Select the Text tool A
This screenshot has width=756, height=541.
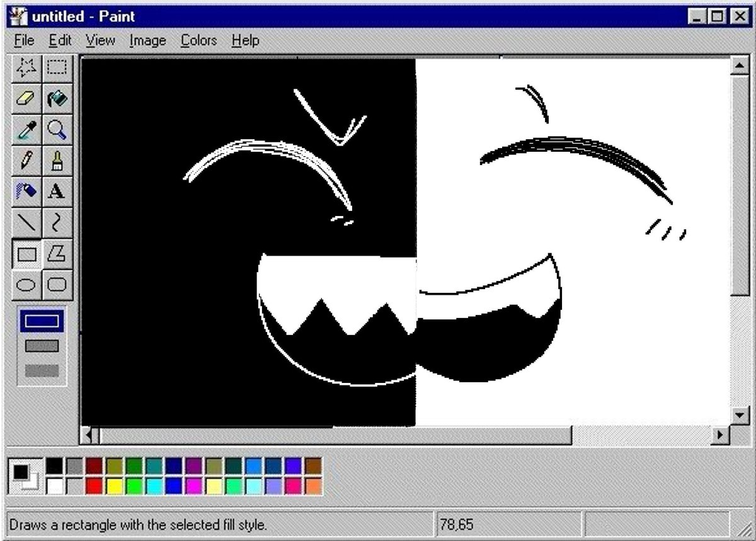click(57, 191)
